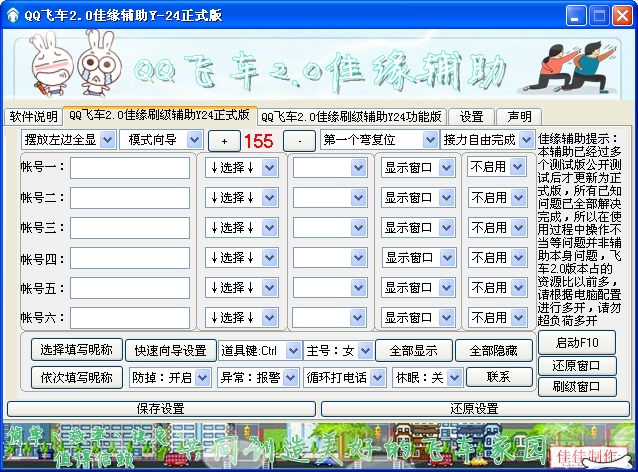Click the 联系 button
Screen dimensions: 638x472
coord(499,377)
